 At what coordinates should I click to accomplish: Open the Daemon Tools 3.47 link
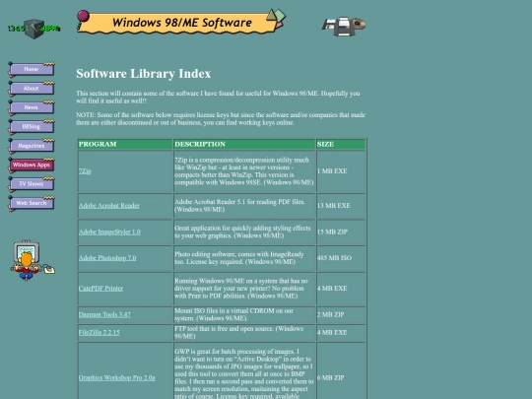coord(104,314)
